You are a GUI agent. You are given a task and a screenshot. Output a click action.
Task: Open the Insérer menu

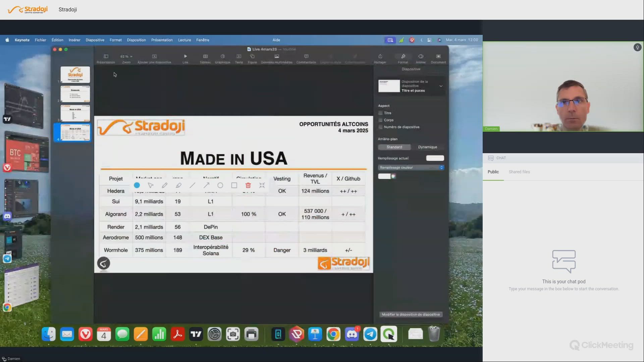click(x=74, y=40)
